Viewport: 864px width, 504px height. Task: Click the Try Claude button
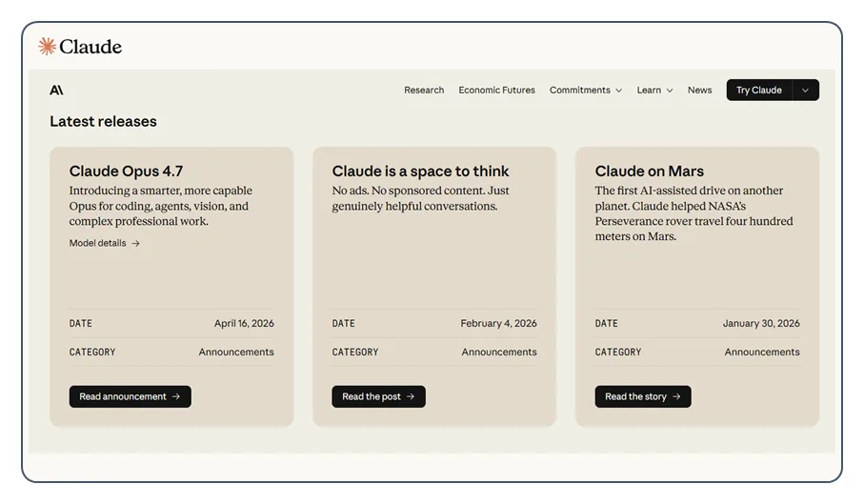pyautogui.click(x=759, y=90)
